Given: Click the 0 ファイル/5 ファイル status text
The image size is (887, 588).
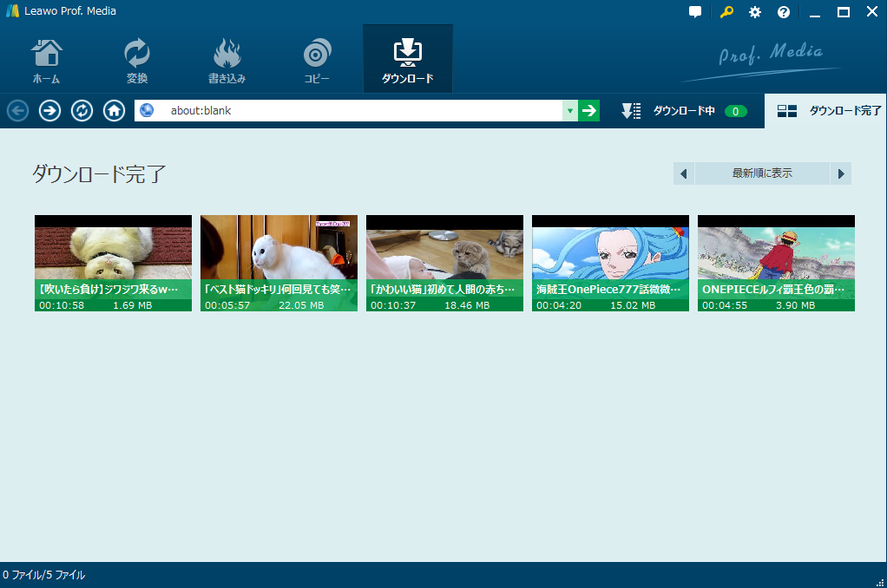Looking at the screenshot, I should pyautogui.click(x=43, y=575).
